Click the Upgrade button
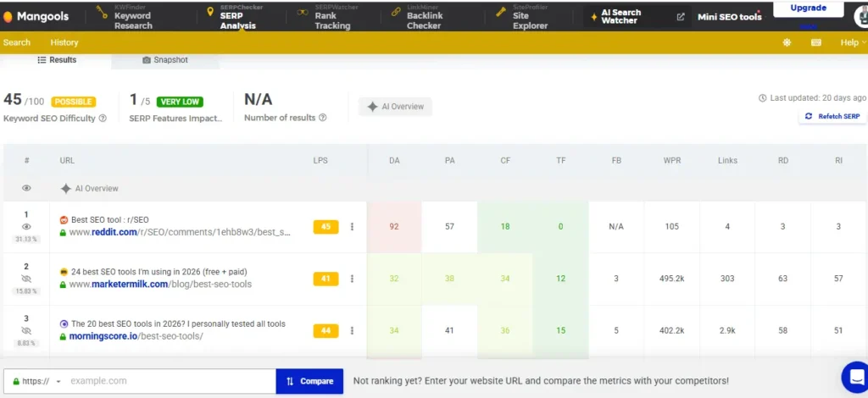The height and width of the screenshot is (398, 868). click(x=808, y=8)
